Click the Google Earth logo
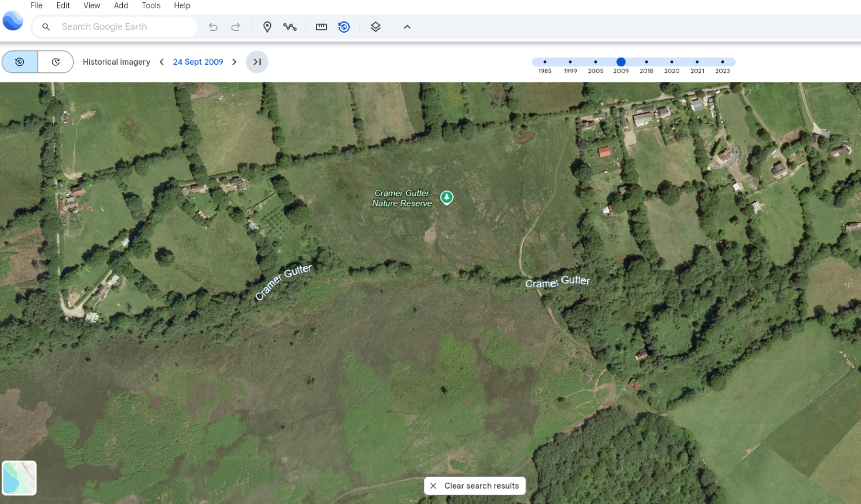 coord(13,21)
